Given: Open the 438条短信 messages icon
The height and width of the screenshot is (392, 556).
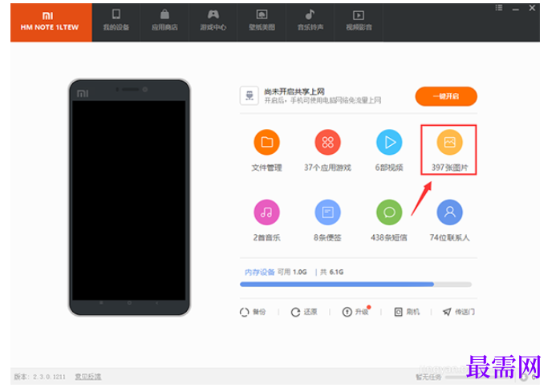Looking at the screenshot, I should (x=389, y=212).
